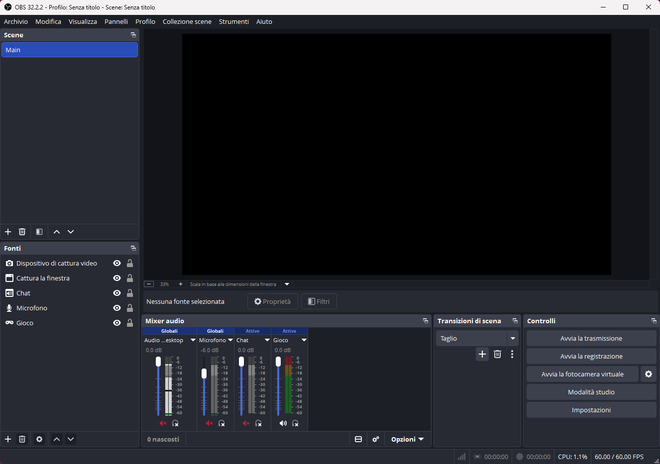Click Gioco volume slider handle
Image resolution: width=660 pixels, height=464 pixels.
click(278, 362)
